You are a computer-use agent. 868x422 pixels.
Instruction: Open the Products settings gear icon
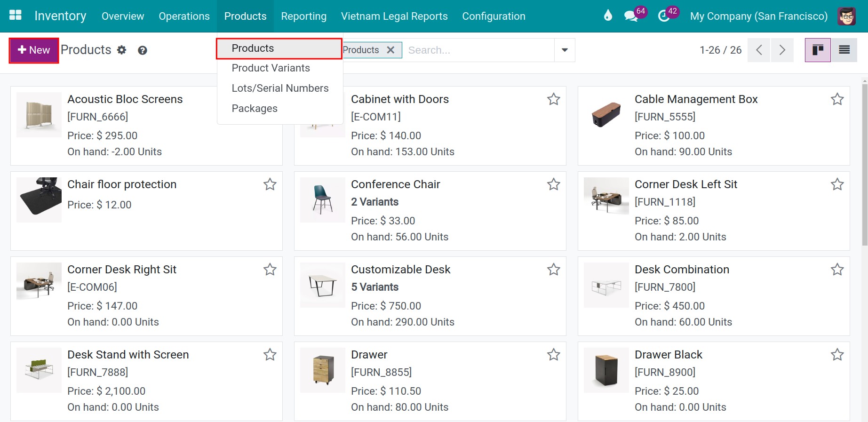tap(122, 50)
